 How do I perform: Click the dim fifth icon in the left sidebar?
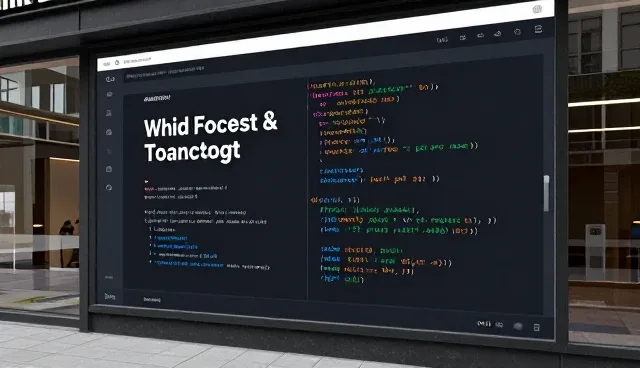pyautogui.click(x=109, y=151)
